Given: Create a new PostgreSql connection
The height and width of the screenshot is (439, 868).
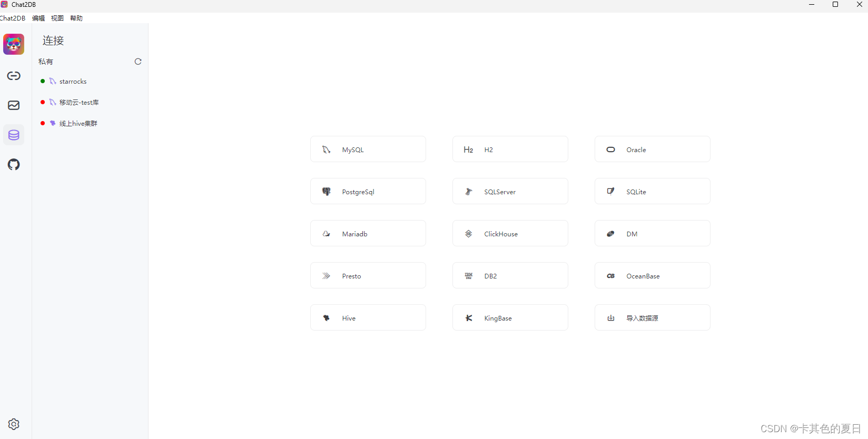Looking at the screenshot, I should (368, 191).
